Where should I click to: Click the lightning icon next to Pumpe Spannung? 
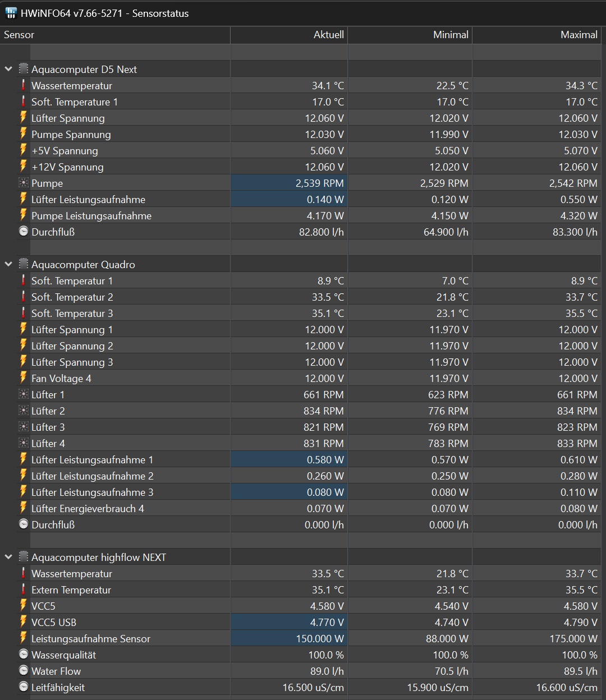pyautogui.click(x=24, y=135)
